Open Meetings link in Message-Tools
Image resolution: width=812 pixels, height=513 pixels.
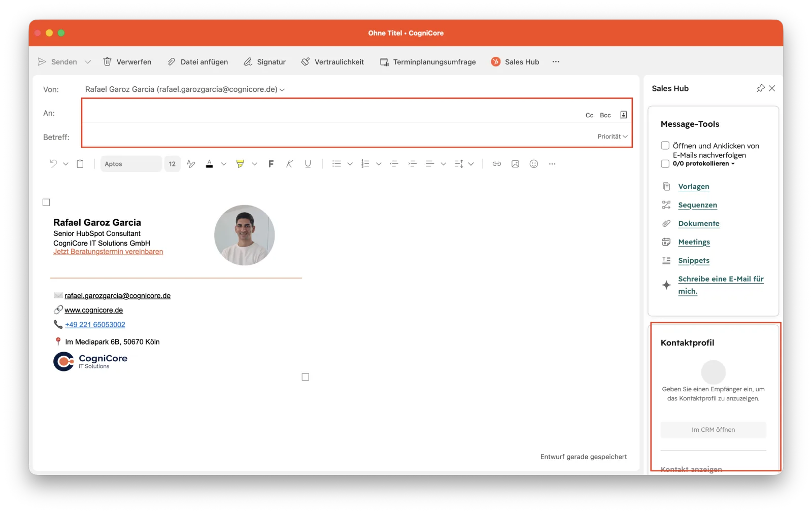point(694,242)
